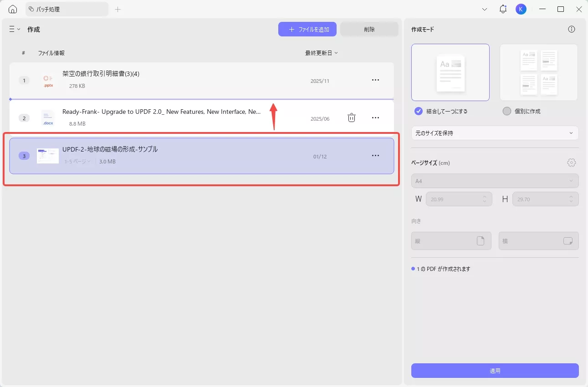Click the ファイルを追加 button
This screenshot has width=588, height=387.
[x=307, y=29]
